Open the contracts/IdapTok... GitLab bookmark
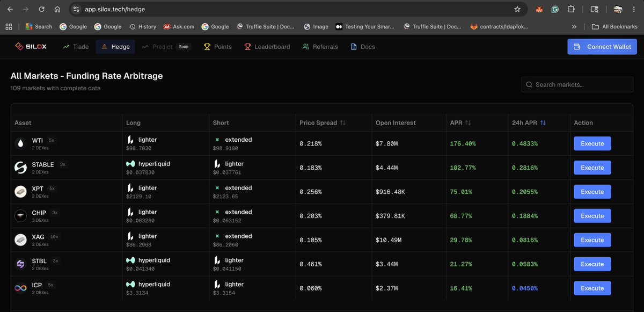644x312 pixels. click(x=499, y=26)
